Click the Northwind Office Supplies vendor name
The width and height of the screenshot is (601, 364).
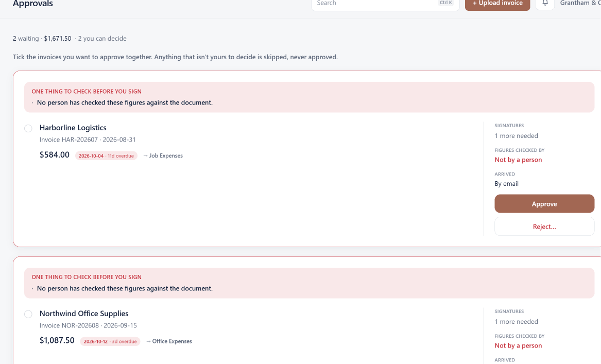click(84, 314)
